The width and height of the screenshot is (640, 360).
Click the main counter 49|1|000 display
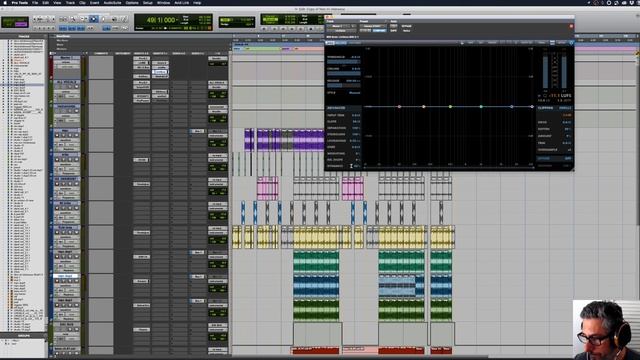pos(162,20)
